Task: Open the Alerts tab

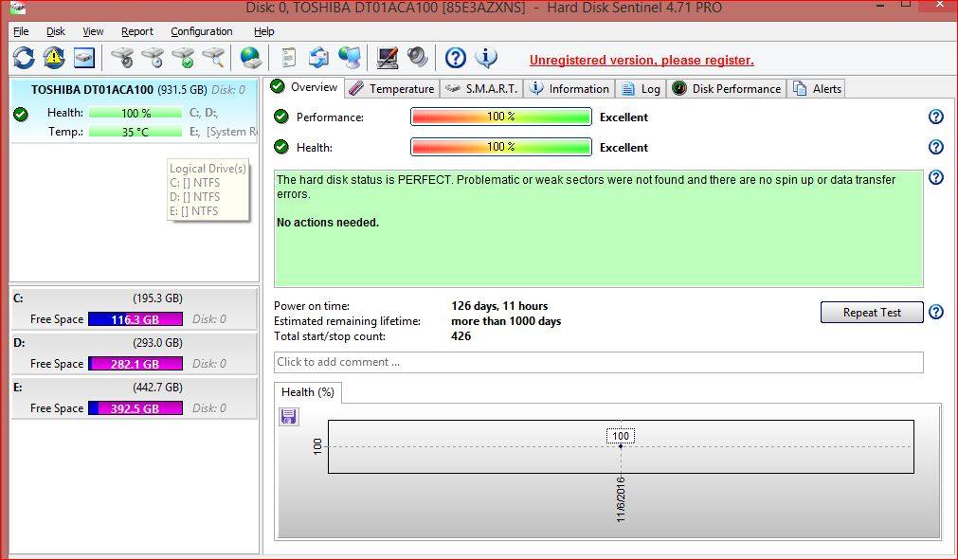Action: pos(817,88)
